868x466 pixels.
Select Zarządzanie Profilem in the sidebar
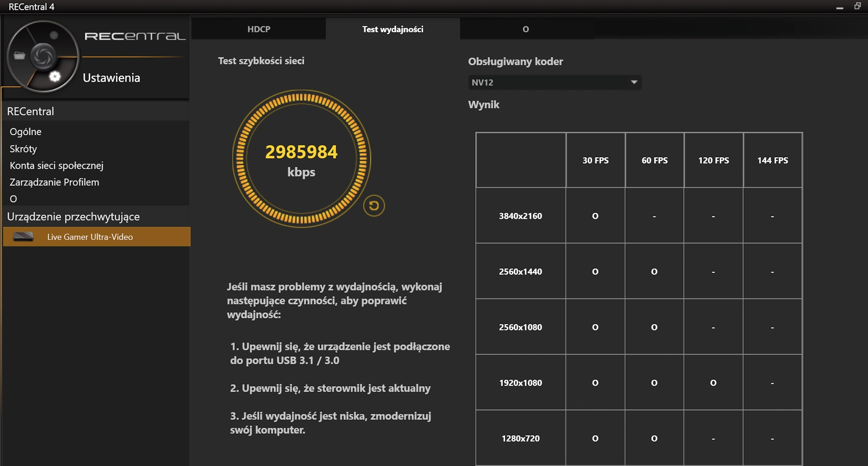(54, 182)
